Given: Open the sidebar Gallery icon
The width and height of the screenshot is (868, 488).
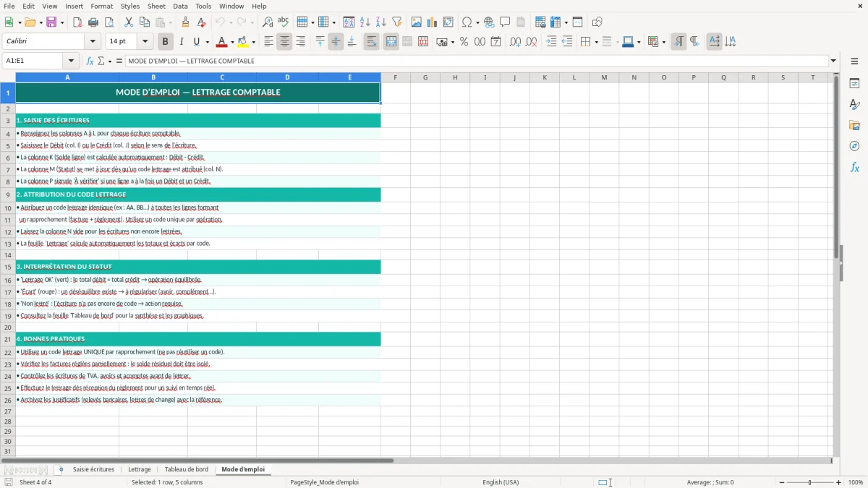Looking at the screenshot, I should (x=854, y=125).
